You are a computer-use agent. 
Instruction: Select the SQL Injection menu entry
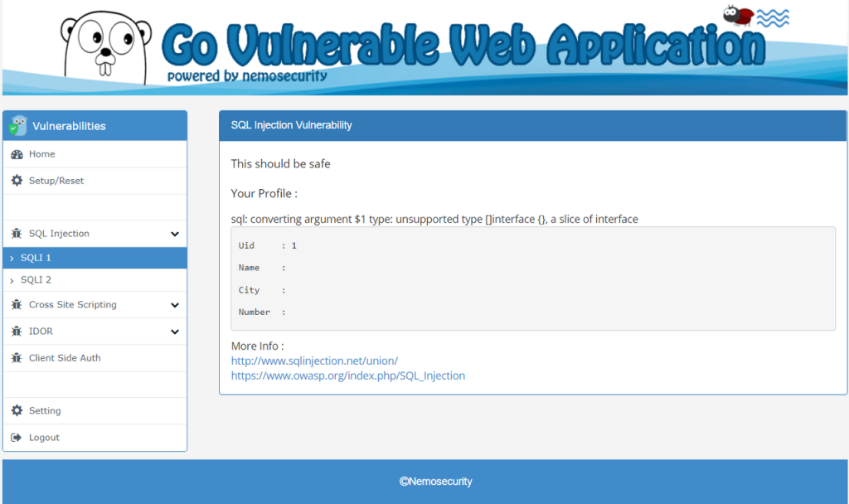(95, 234)
